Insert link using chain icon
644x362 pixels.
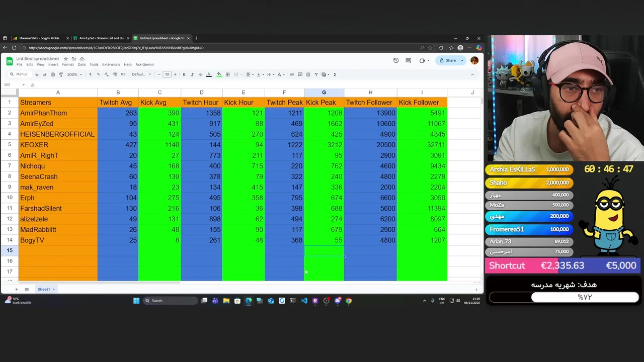292,74
